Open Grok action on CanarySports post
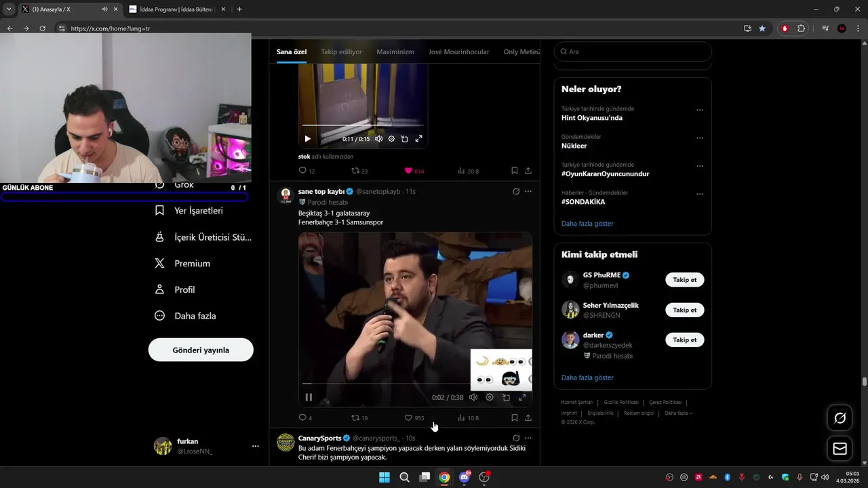 coord(516,438)
